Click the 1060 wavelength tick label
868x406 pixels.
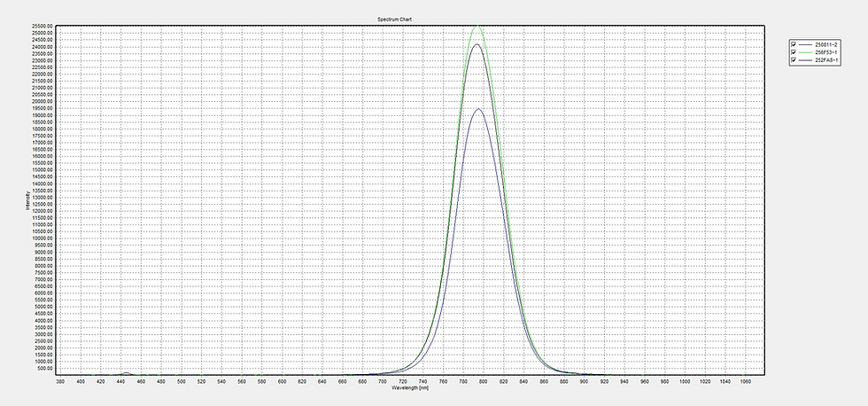click(x=745, y=381)
